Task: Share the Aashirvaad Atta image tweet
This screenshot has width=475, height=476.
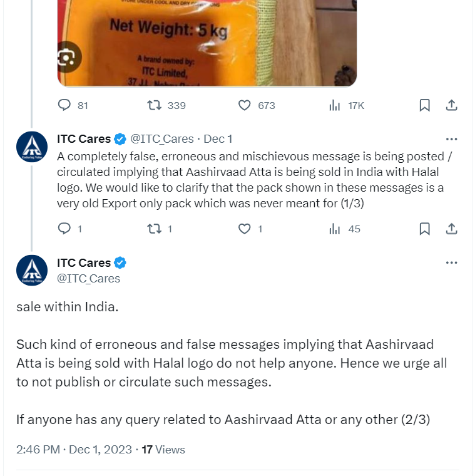Action: pyautogui.click(x=451, y=105)
